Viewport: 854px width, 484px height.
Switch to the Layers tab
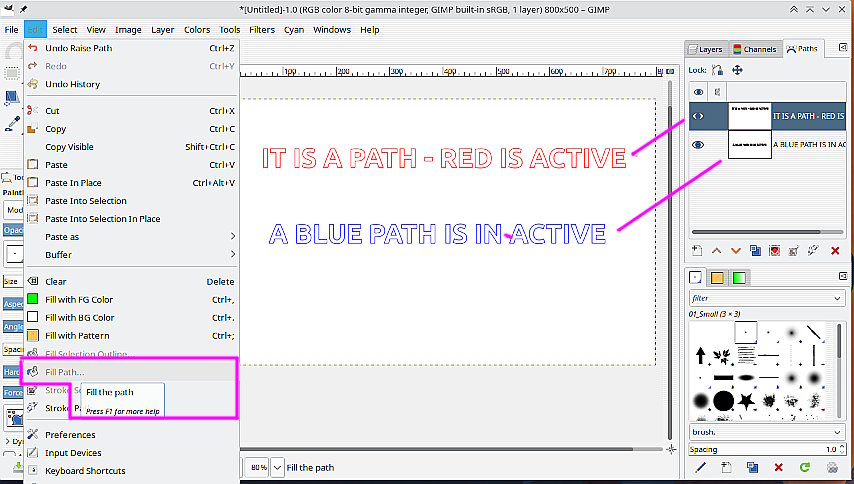coord(706,50)
